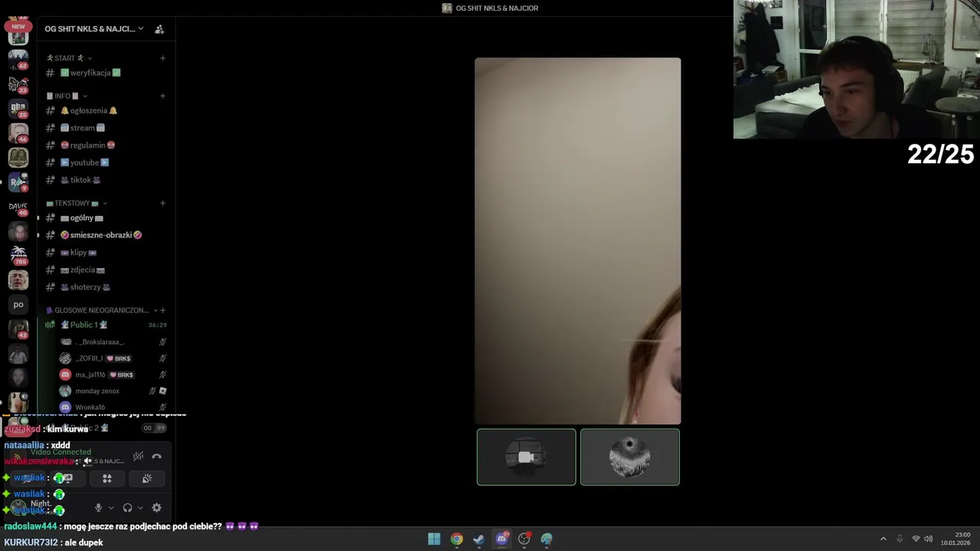
Task: Show hidden tray icons chevron
Action: click(883, 539)
